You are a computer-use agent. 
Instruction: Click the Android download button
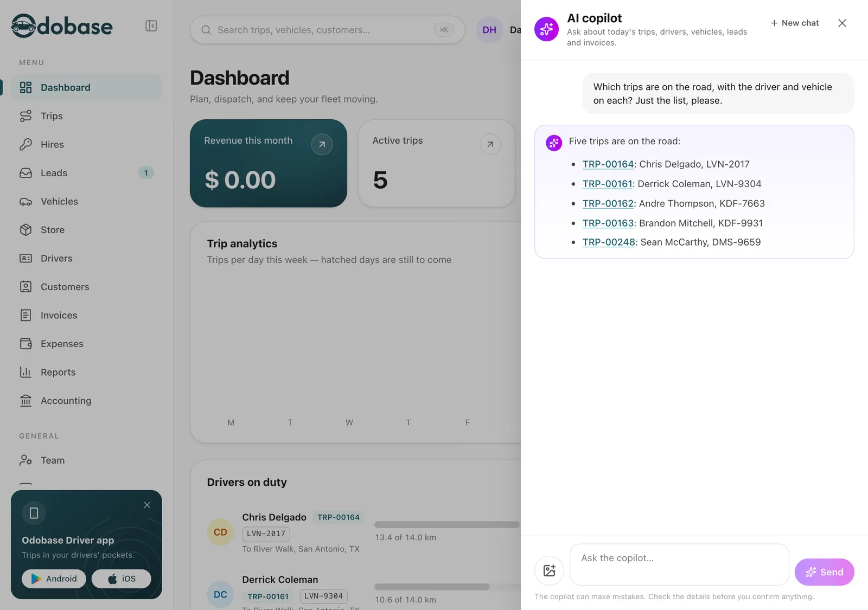click(x=54, y=579)
